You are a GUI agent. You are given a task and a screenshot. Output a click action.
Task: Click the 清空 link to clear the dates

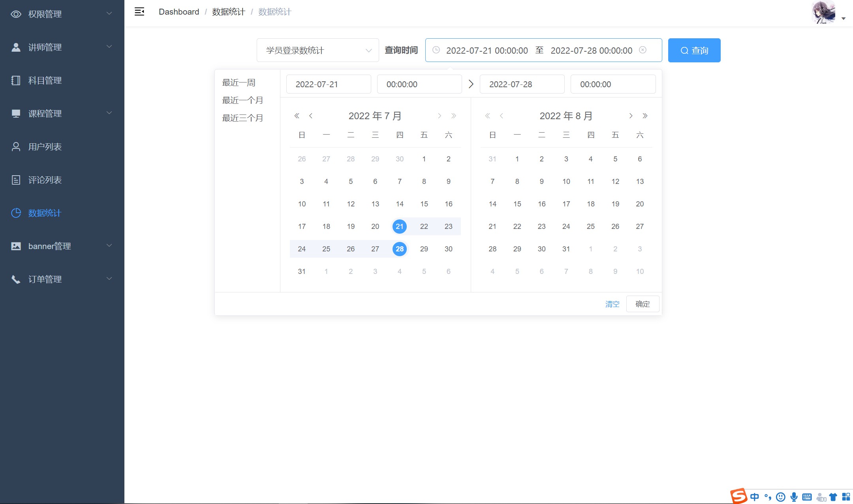click(x=612, y=304)
